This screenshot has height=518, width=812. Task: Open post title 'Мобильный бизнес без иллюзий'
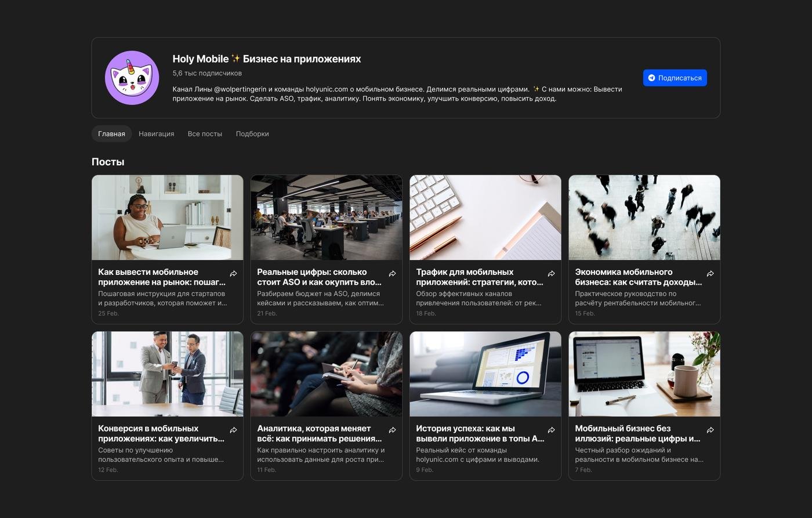coord(637,433)
